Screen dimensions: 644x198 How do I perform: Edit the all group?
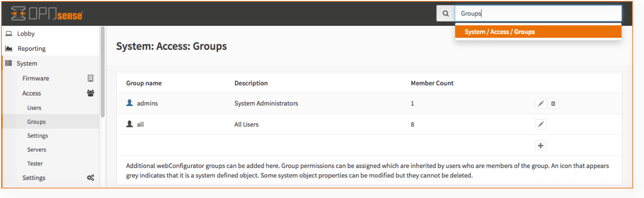pyautogui.click(x=540, y=124)
